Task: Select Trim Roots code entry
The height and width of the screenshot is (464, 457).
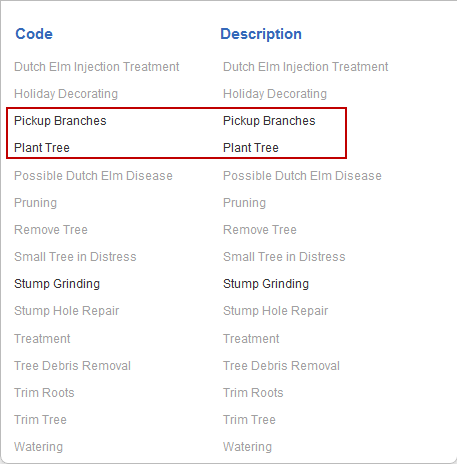Action: [44, 393]
